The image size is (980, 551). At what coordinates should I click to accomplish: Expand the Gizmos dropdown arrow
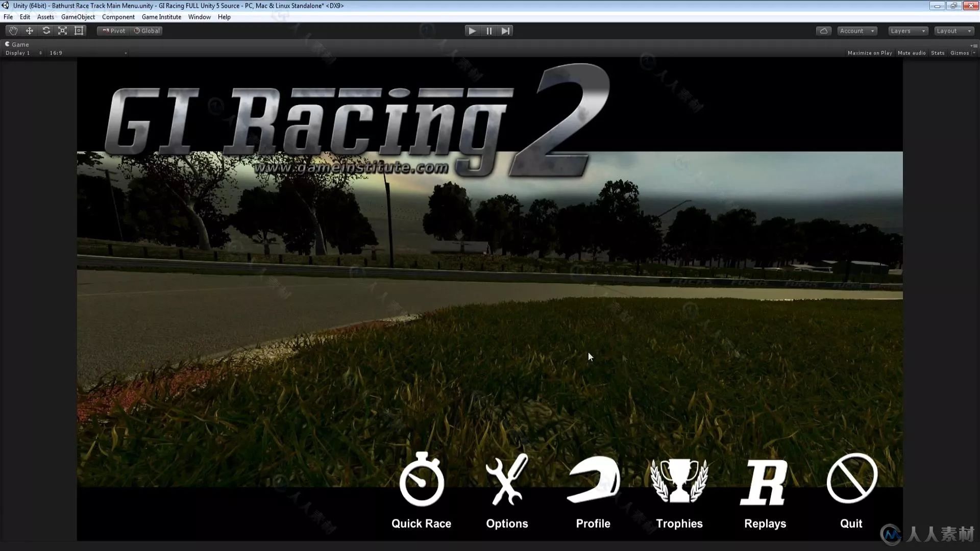(973, 53)
